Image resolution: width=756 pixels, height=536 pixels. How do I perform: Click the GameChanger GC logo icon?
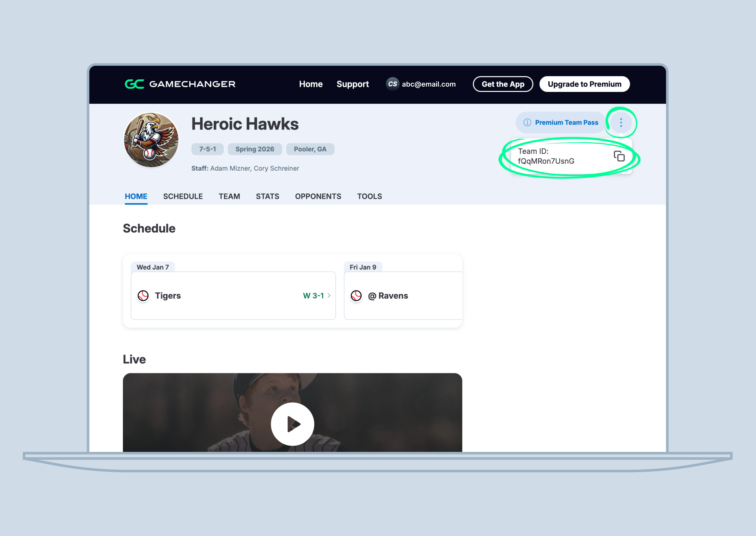[134, 84]
